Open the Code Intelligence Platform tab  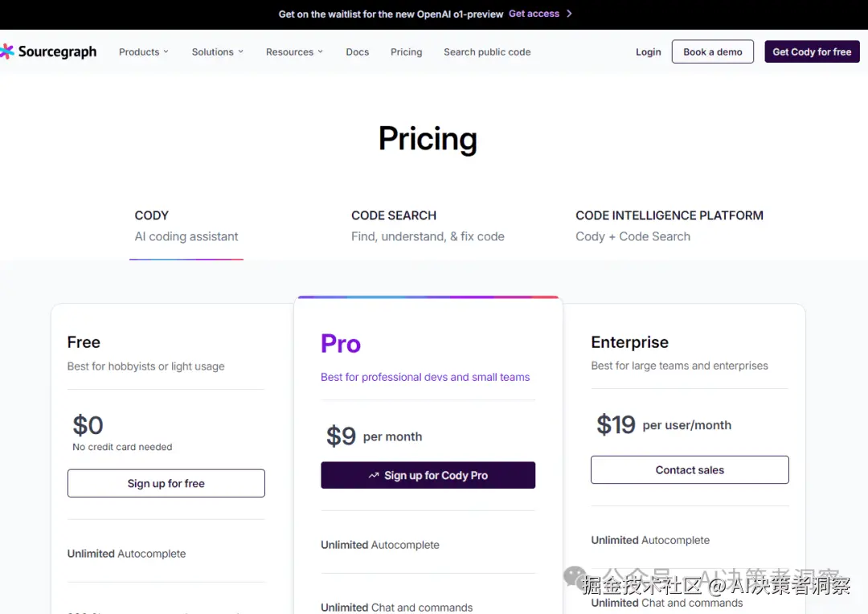click(669, 226)
